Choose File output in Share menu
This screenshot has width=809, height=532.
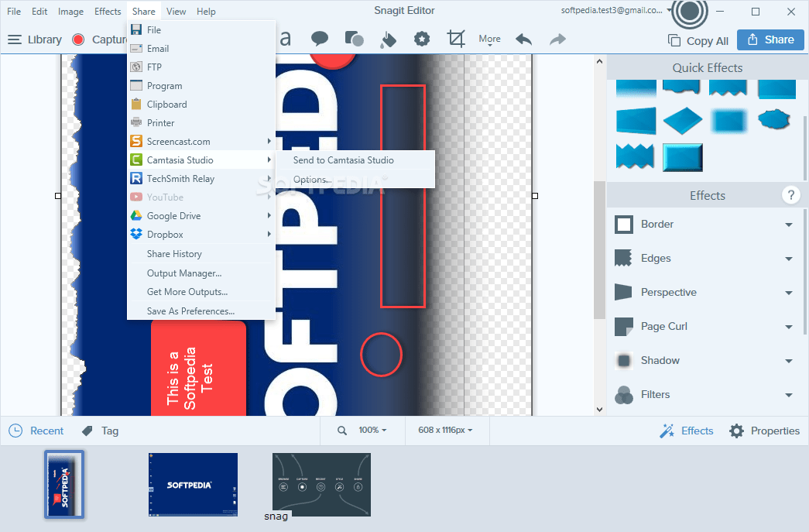click(201, 30)
